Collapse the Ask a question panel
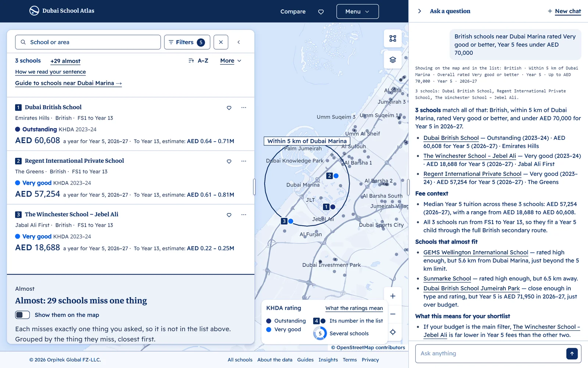This screenshot has height=368, width=588. click(x=420, y=11)
